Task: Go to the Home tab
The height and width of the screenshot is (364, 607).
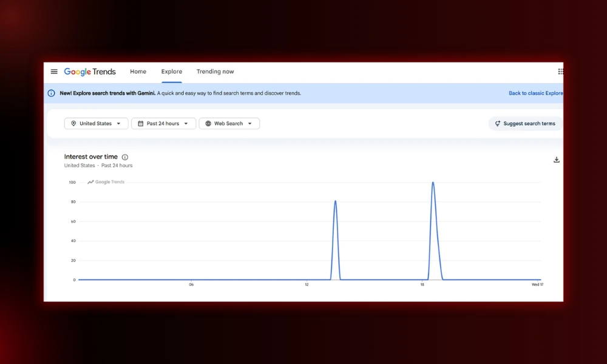Action: click(x=138, y=72)
